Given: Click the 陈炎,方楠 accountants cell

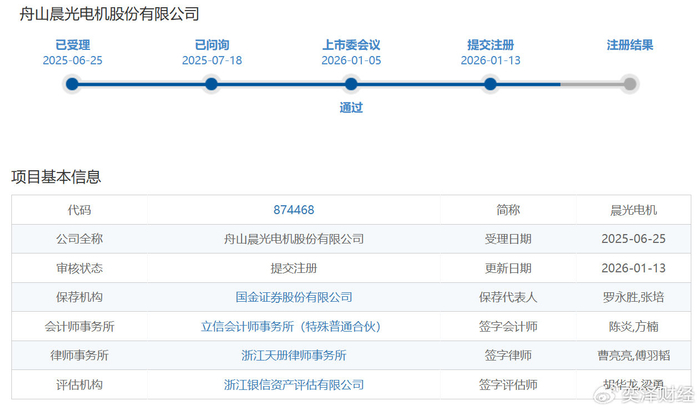Looking at the screenshot, I should click(633, 327).
